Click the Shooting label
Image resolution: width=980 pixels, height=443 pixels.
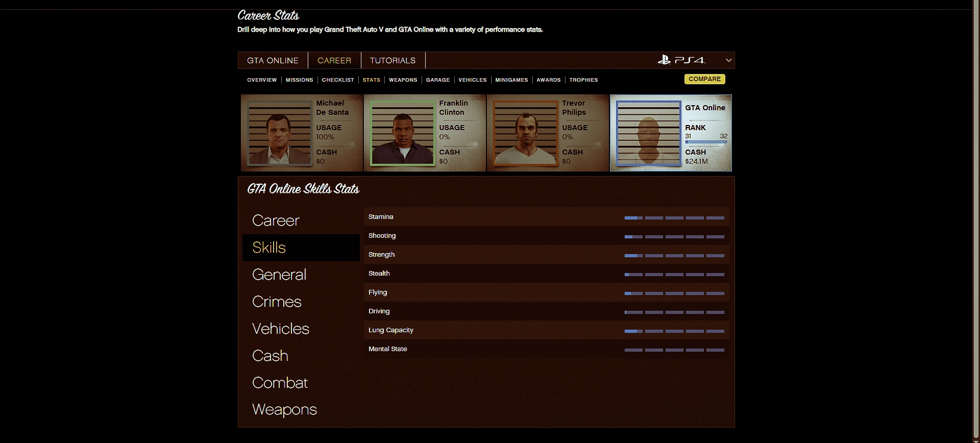382,236
